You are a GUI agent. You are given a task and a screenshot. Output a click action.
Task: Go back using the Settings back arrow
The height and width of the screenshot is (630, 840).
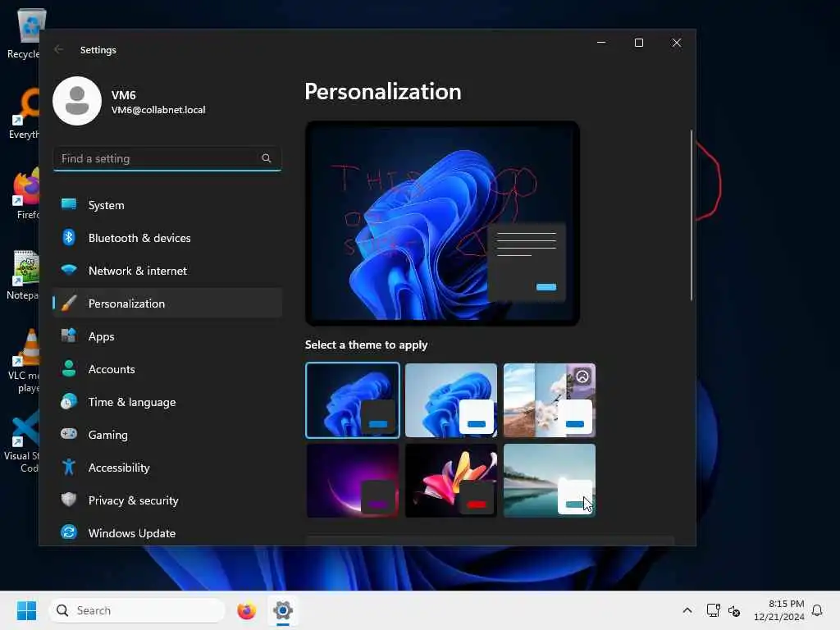pyautogui.click(x=59, y=49)
